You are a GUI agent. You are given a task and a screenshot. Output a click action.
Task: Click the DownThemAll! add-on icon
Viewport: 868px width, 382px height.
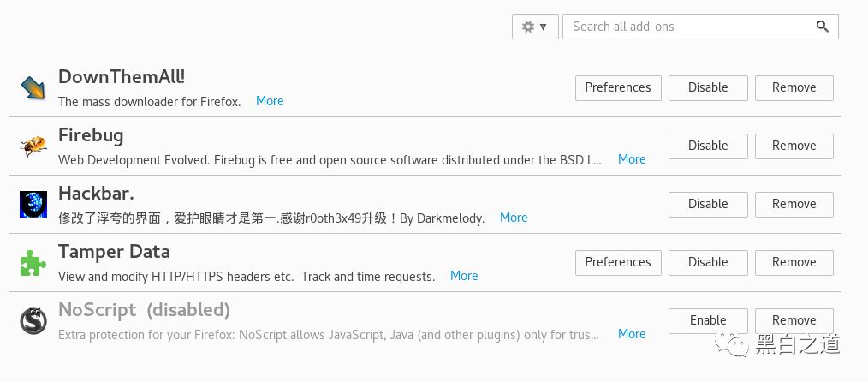point(33,87)
